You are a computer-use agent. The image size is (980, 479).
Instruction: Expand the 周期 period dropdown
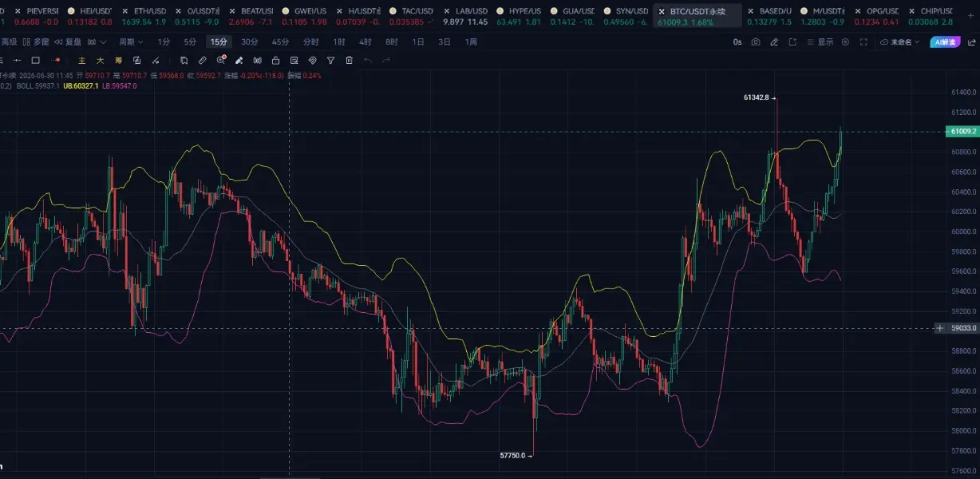point(132,42)
